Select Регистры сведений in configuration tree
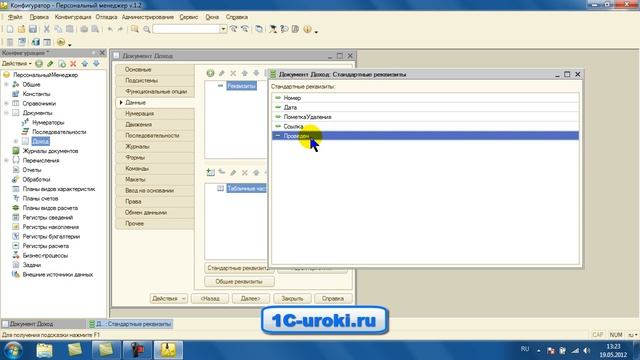 coord(48,218)
